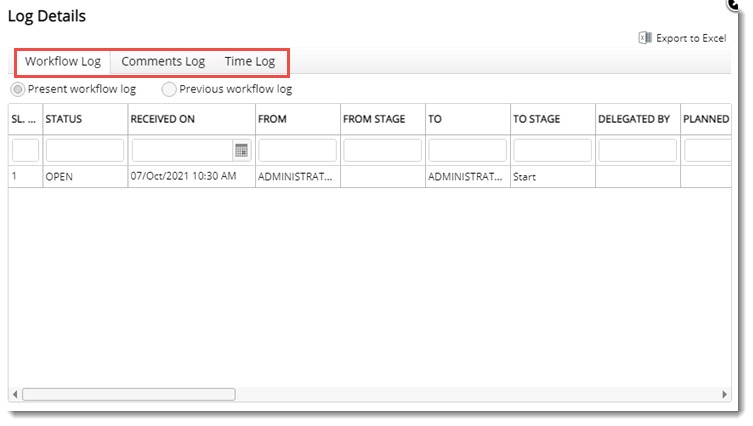The width and height of the screenshot is (753, 426).
Task: Click the TO STAGE filter text box
Action: 552,150
